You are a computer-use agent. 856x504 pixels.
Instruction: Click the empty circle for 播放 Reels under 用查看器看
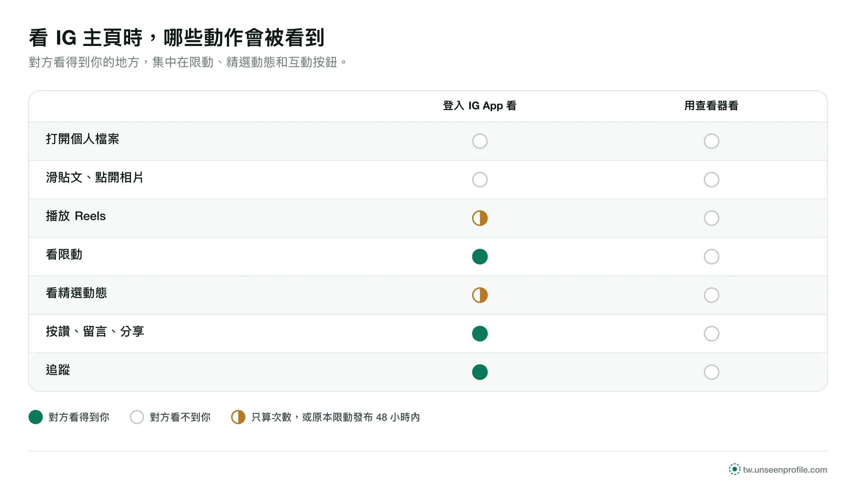point(711,218)
